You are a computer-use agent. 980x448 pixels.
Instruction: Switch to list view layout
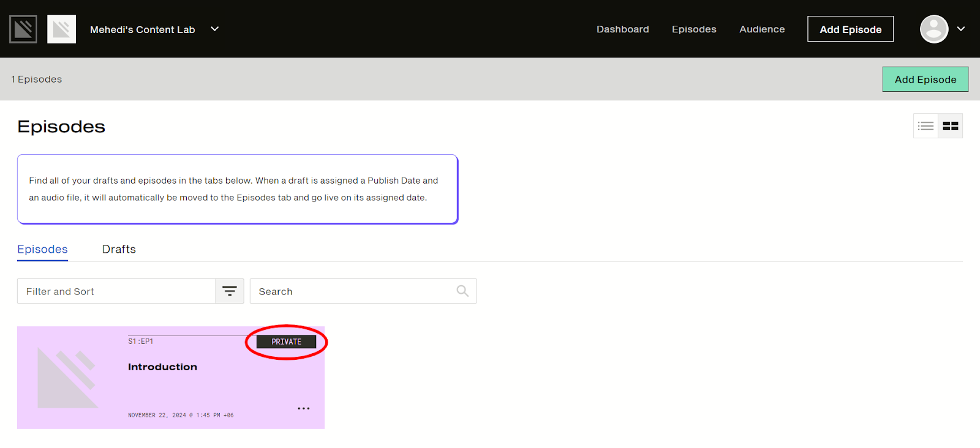click(925, 126)
